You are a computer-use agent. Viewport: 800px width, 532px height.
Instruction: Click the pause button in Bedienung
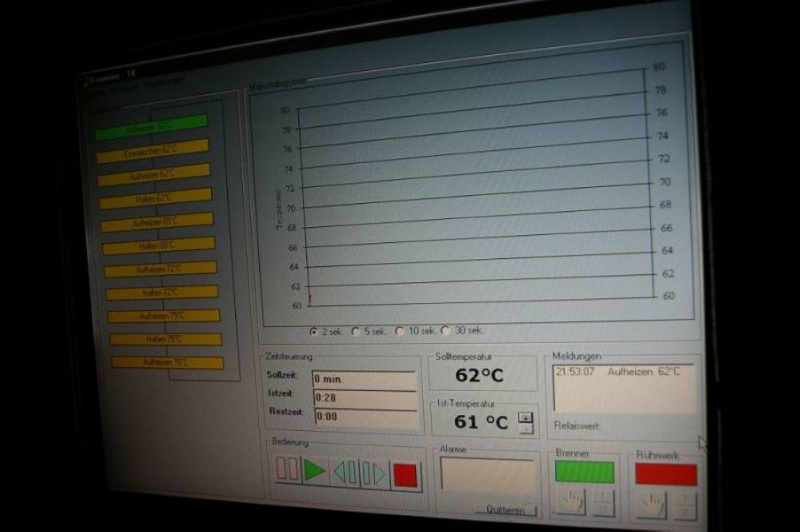[286, 469]
